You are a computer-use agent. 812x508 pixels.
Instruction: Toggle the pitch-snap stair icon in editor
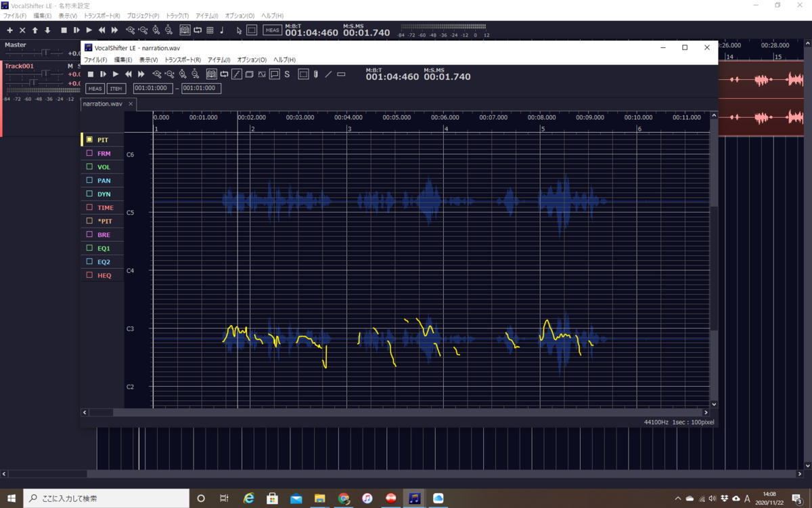tap(237, 74)
